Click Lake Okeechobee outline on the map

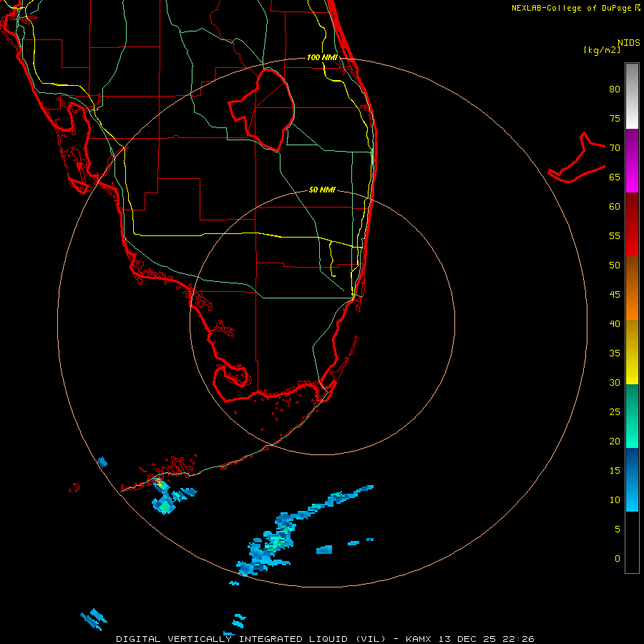262,109
